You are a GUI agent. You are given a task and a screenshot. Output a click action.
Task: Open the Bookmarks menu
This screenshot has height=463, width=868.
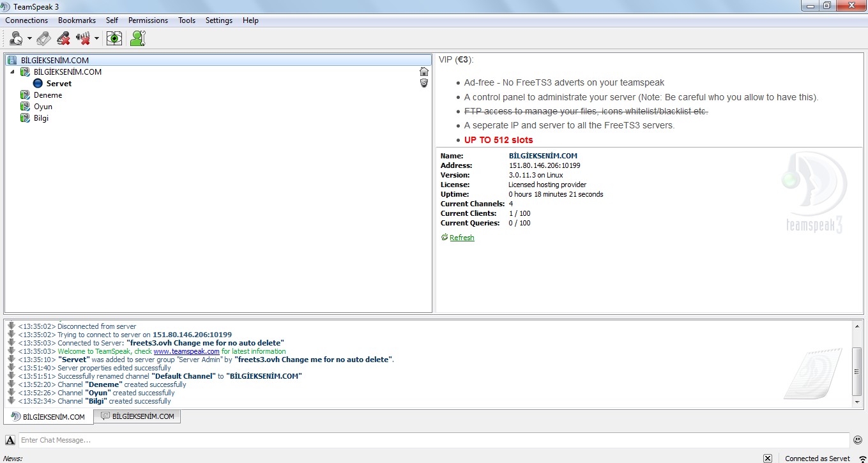[x=77, y=20]
